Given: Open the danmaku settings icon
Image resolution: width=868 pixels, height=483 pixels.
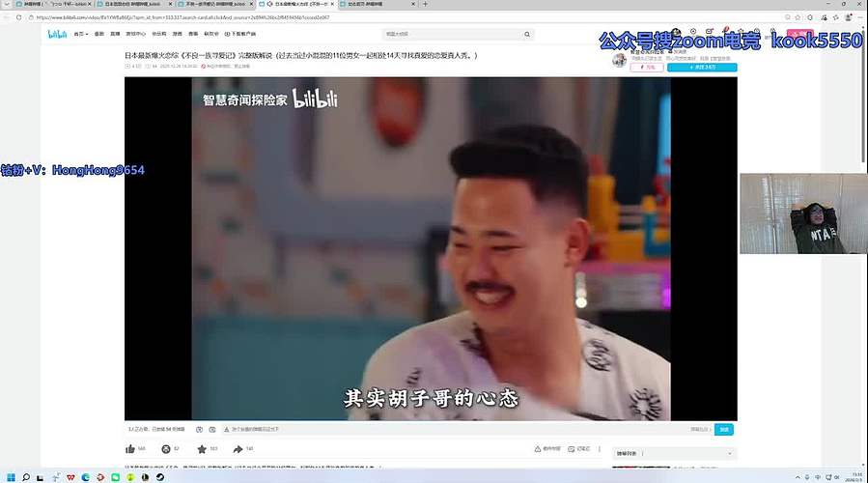Looking at the screenshot, I should [x=212, y=429].
